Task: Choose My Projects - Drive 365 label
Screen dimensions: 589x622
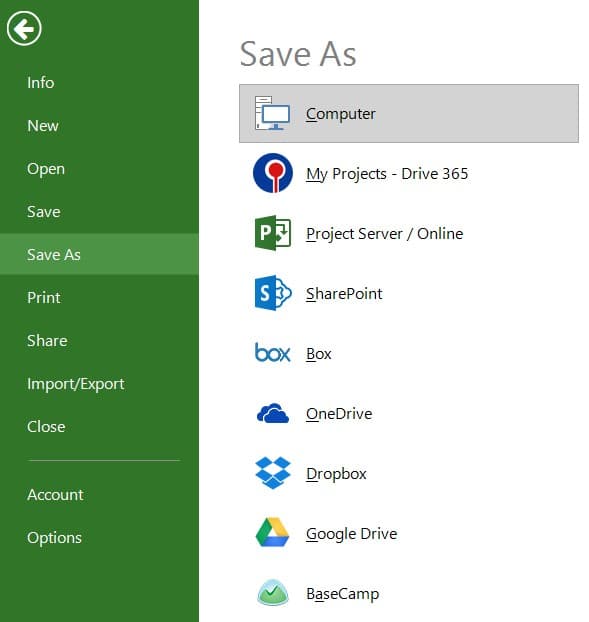Action: point(387,174)
